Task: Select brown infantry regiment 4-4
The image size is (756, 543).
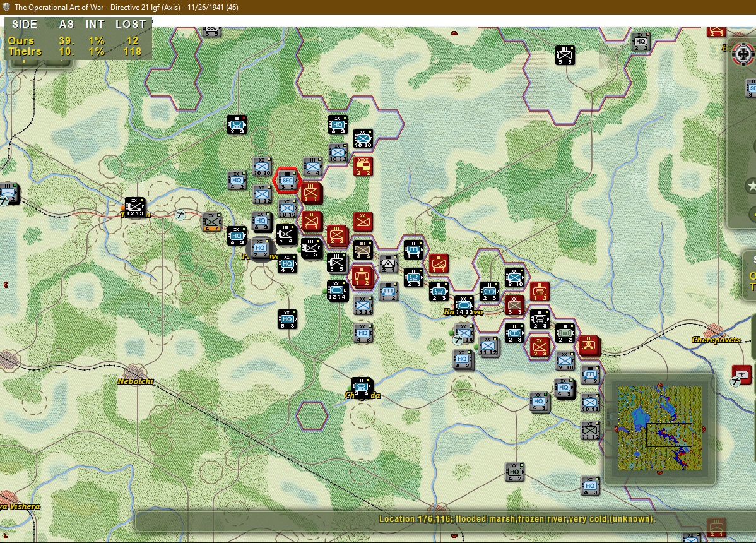Action: [363, 250]
